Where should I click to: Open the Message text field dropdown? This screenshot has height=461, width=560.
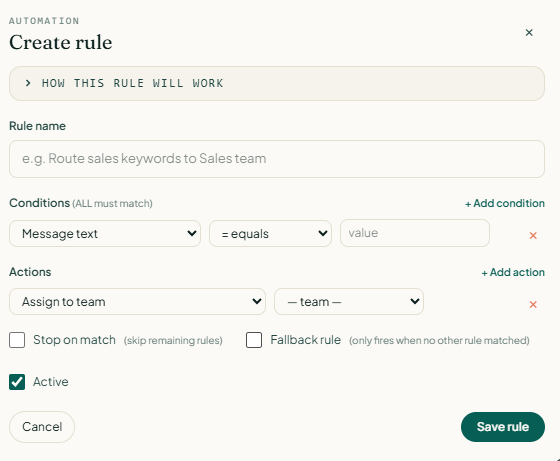(x=105, y=234)
